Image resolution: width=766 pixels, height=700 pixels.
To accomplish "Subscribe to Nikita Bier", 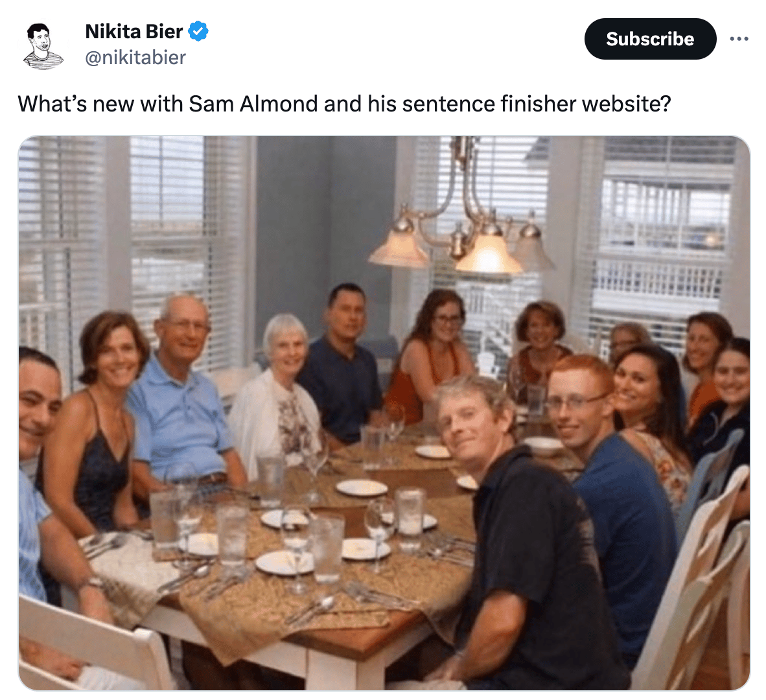I will (650, 39).
